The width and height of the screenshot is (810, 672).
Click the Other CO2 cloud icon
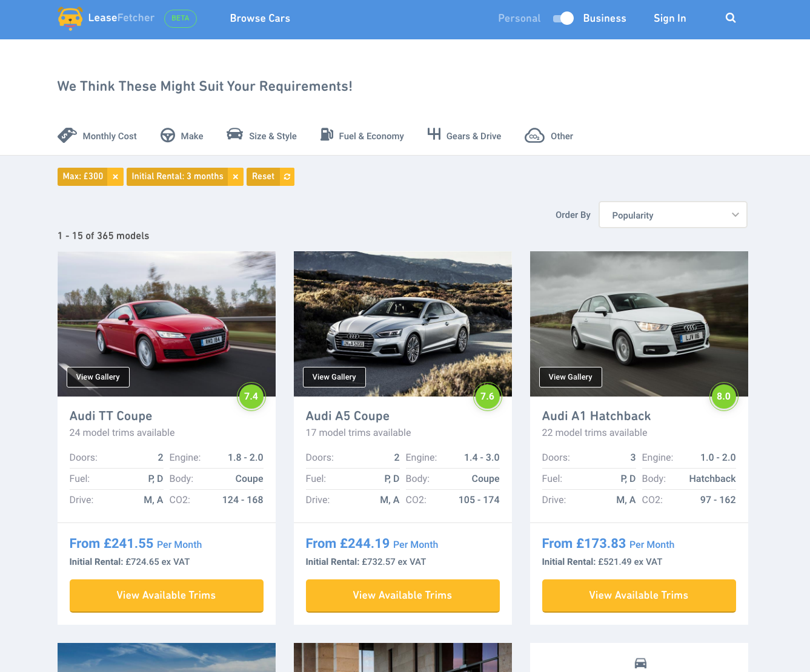coord(534,136)
